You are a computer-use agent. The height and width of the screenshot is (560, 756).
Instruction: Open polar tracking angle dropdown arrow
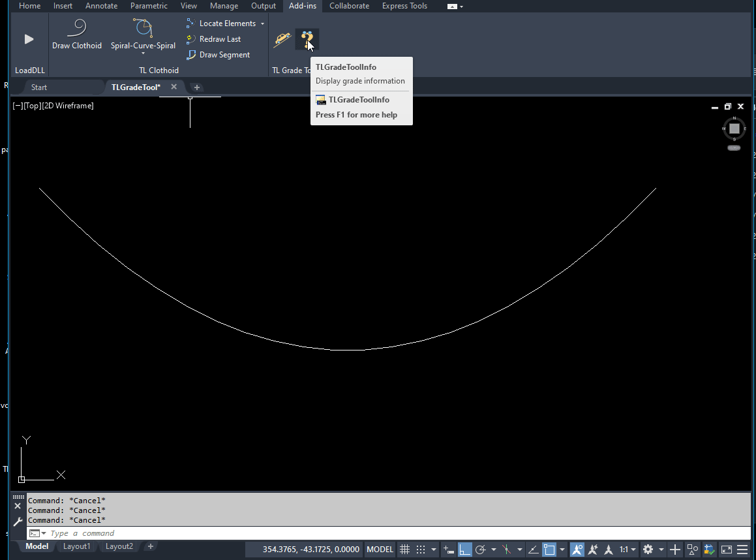click(x=493, y=550)
